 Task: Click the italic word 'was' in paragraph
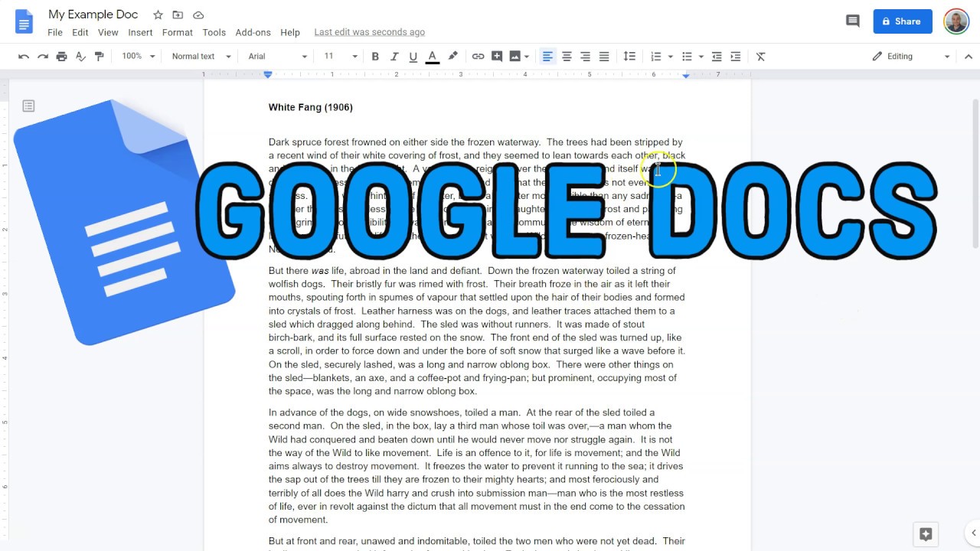pos(320,271)
